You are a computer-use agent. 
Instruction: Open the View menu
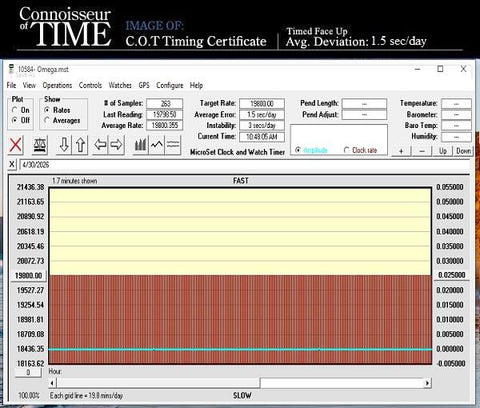[x=29, y=85]
